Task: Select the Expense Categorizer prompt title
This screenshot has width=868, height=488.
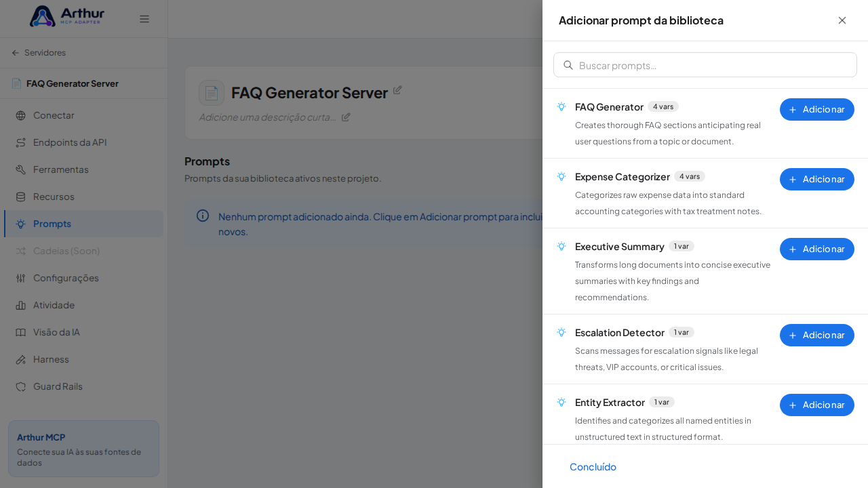Action: tap(623, 176)
